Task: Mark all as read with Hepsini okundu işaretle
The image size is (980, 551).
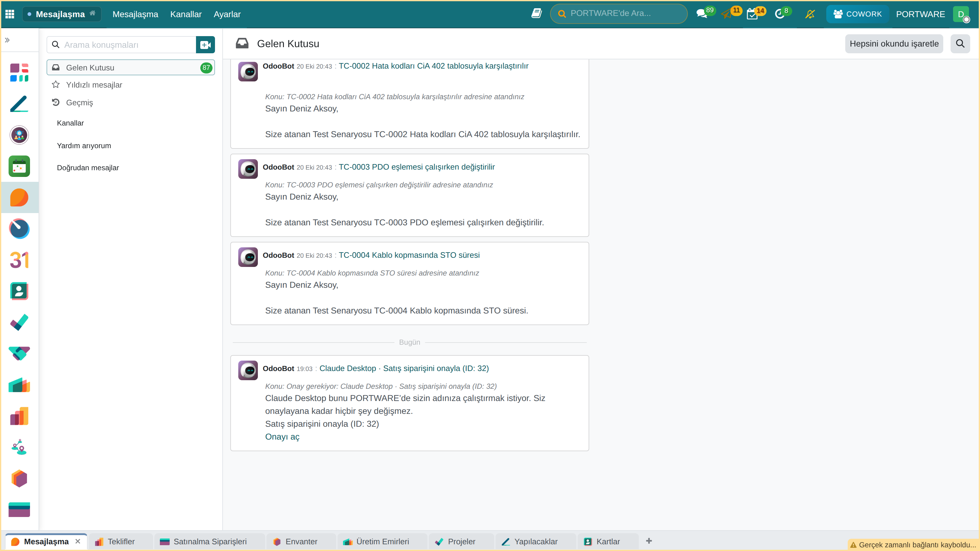Action: (894, 44)
